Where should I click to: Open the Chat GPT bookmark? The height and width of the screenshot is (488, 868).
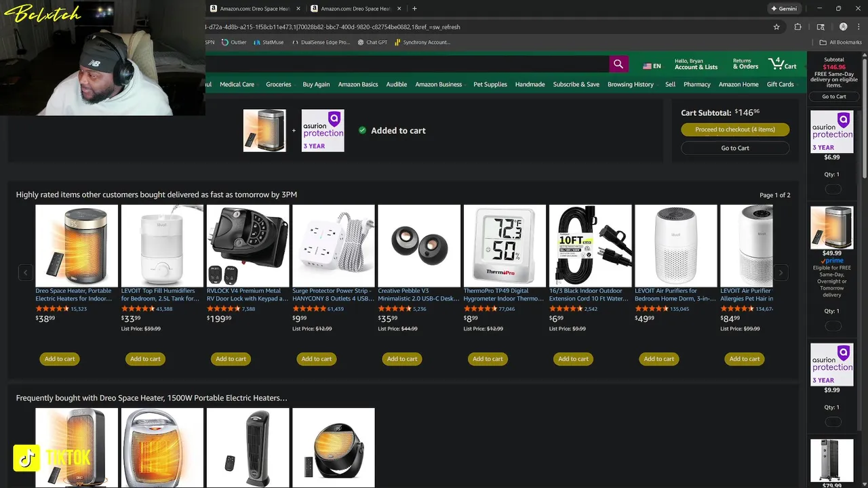372,42
